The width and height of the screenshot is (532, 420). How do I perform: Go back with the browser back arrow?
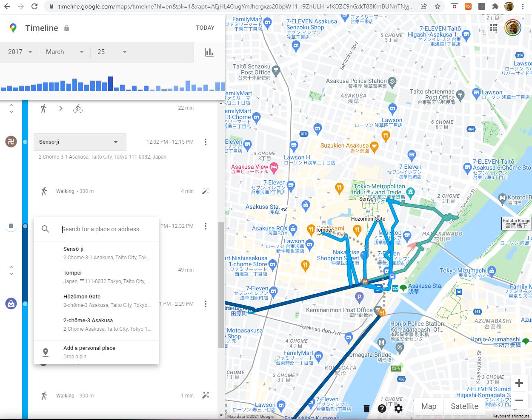(x=7, y=6)
